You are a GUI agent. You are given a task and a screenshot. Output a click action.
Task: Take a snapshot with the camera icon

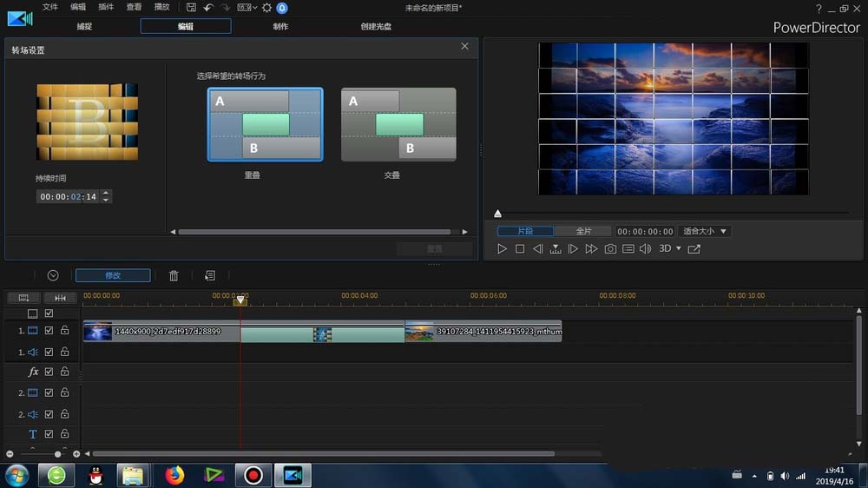(610, 249)
